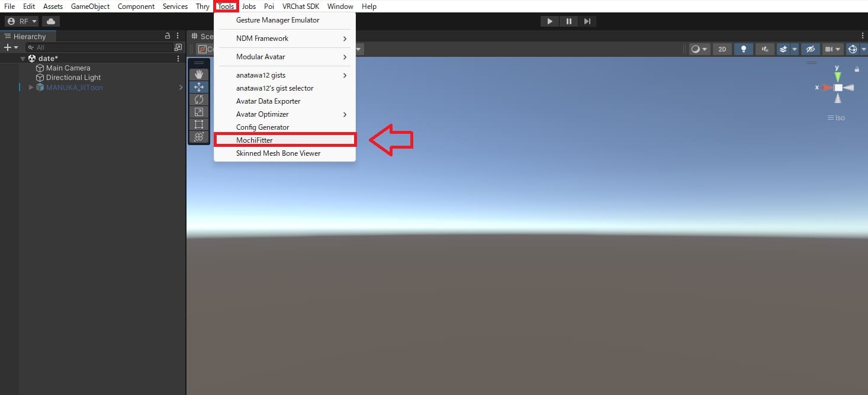Collapse the date scene in Hierarchy
Viewport: 868px width, 395px height.
[23, 59]
